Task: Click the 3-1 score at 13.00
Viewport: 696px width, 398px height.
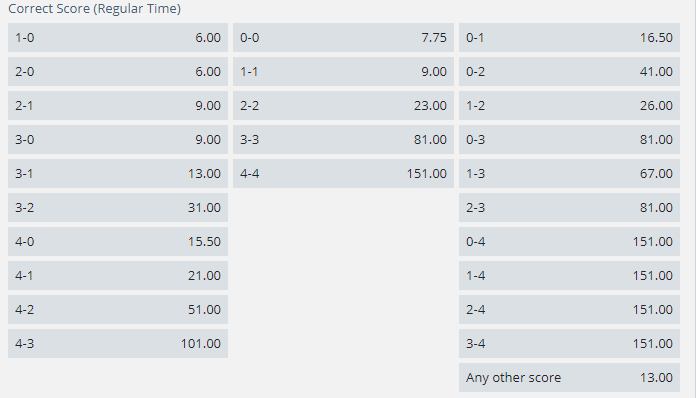Action: point(118,173)
